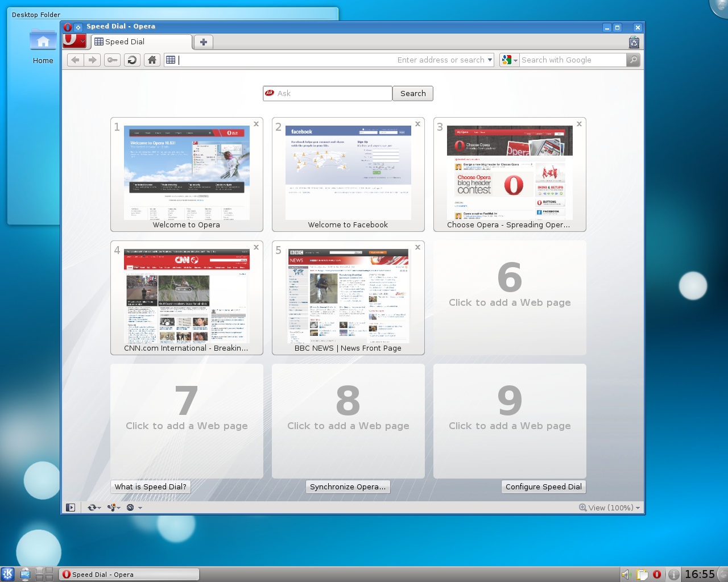The height and width of the screenshot is (582, 728).
Task: Reload the page
Action: (x=132, y=60)
